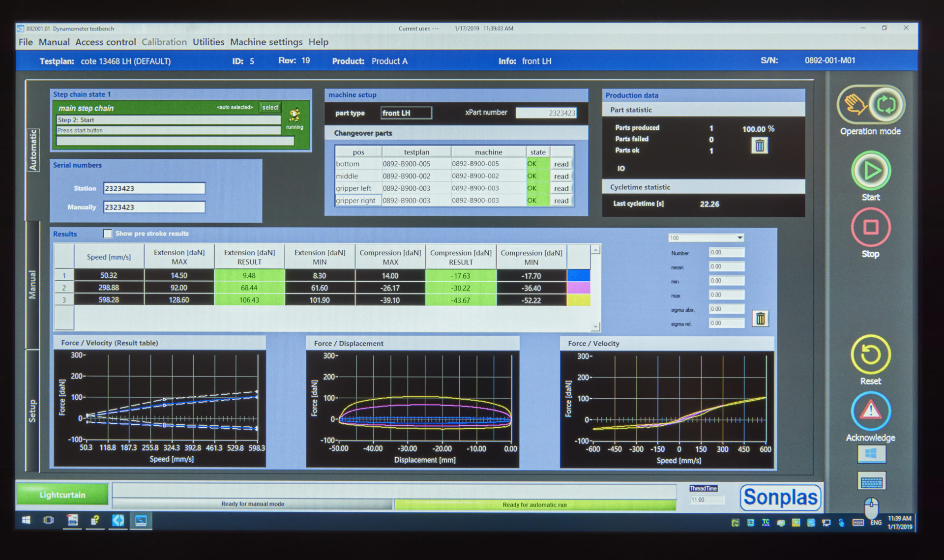Delete statistics via trash icon beside sigma values
Image resolution: width=944 pixels, height=560 pixels.
(760, 318)
